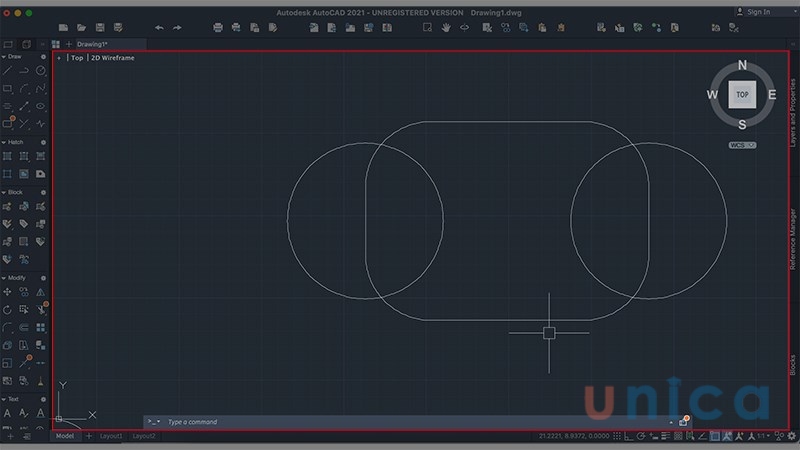Select the Rectangle draw tool

click(x=7, y=89)
